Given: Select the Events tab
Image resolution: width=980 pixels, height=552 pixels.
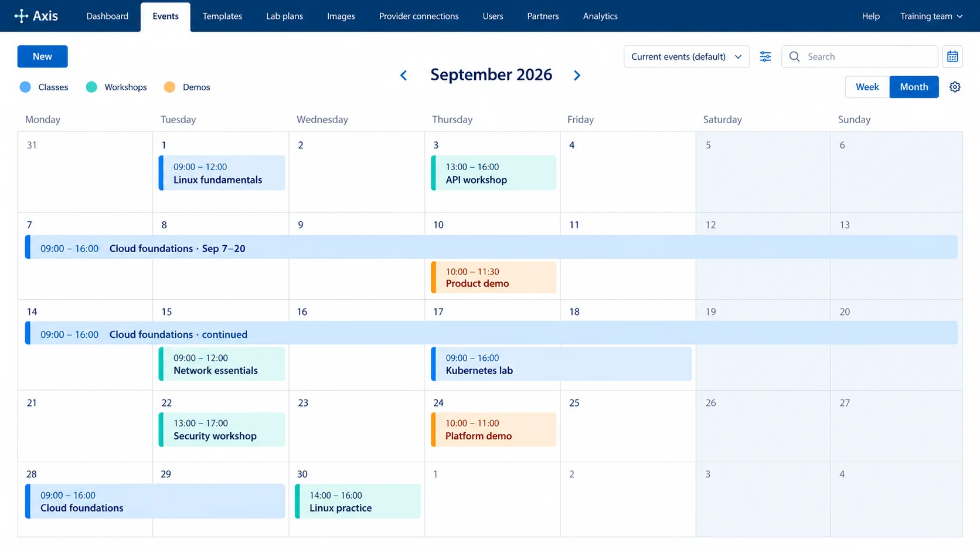Looking at the screenshot, I should (x=165, y=16).
